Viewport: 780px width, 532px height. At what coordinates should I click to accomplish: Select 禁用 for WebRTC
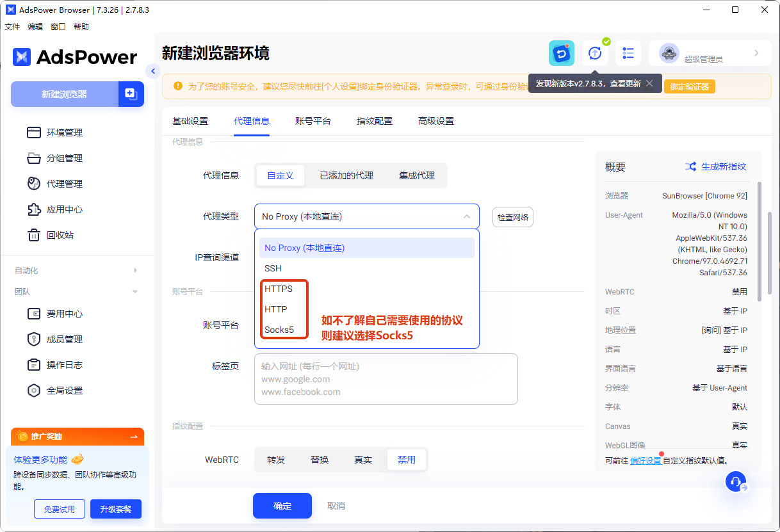coord(407,460)
